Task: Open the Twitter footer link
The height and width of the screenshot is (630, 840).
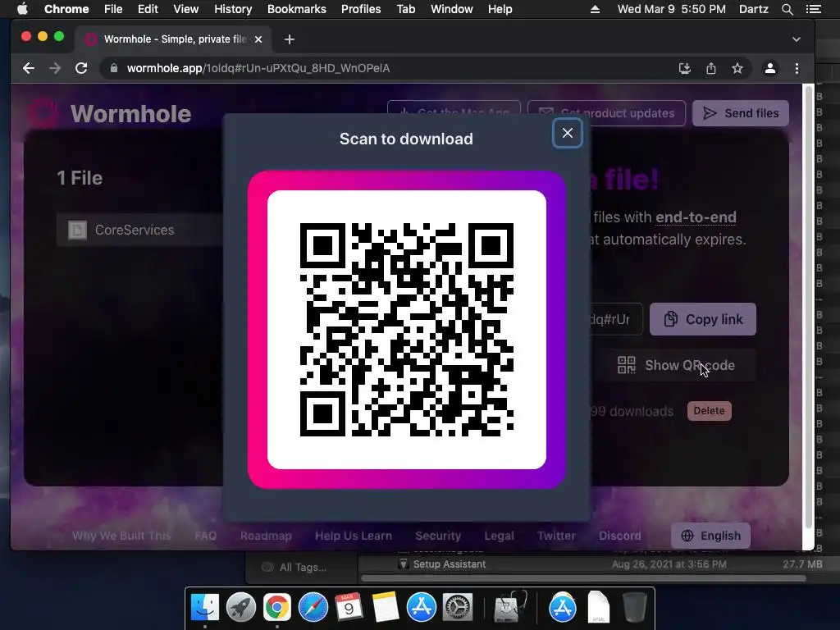Action: tap(557, 536)
